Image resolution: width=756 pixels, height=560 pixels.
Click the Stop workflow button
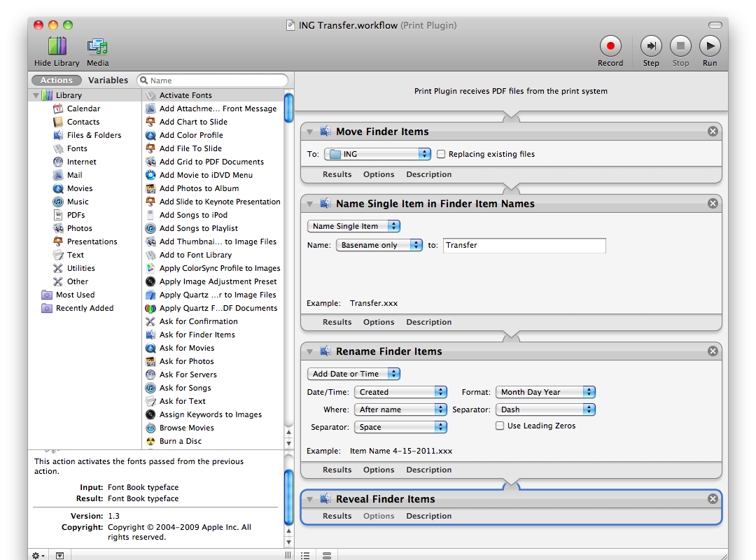(681, 46)
